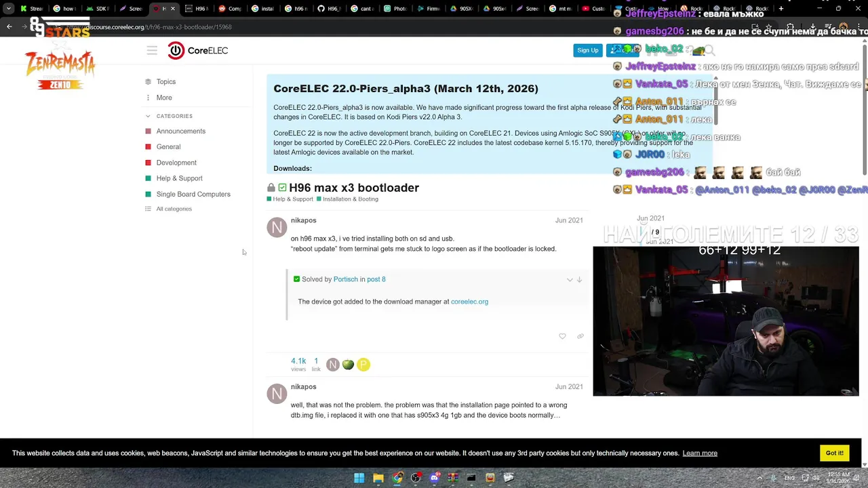868x488 pixels.
Task: Click the gray N participant avatar
Action: click(x=332, y=365)
